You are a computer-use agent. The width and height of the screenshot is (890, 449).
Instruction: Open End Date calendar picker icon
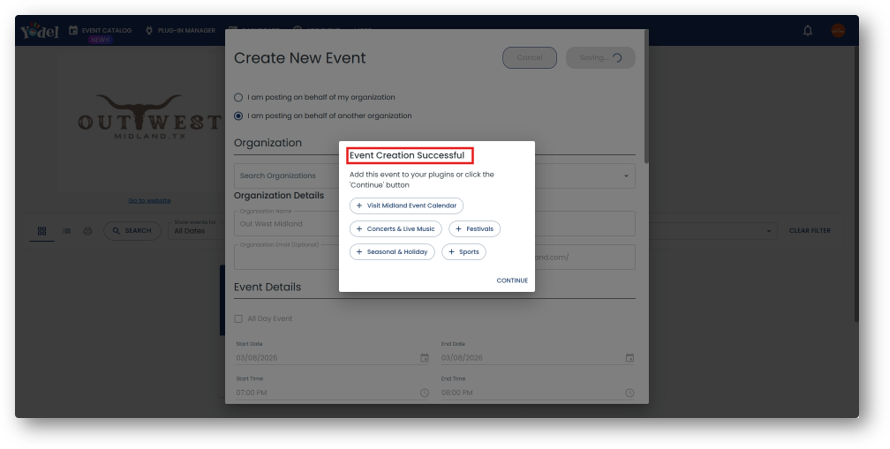coord(629,358)
